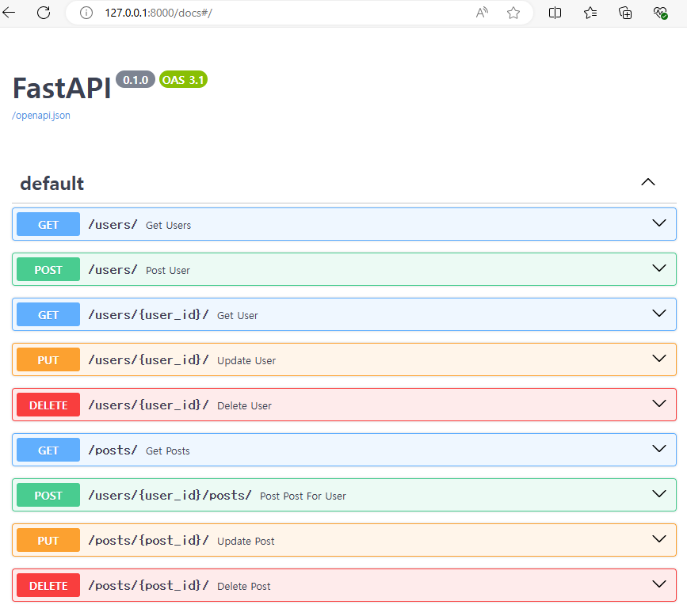
Task: Click the /posts/ path beside Get Posts
Action: click(x=113, y=450)
